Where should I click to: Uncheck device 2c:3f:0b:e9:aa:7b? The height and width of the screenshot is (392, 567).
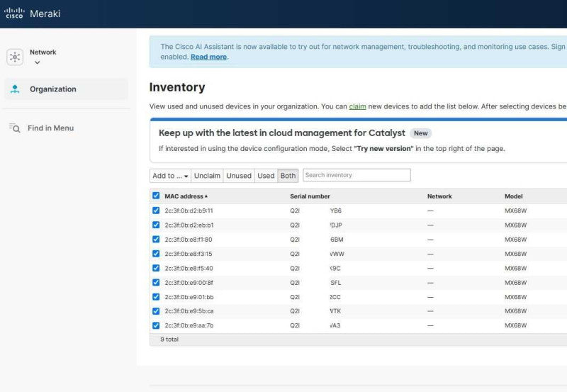(156, 325)
